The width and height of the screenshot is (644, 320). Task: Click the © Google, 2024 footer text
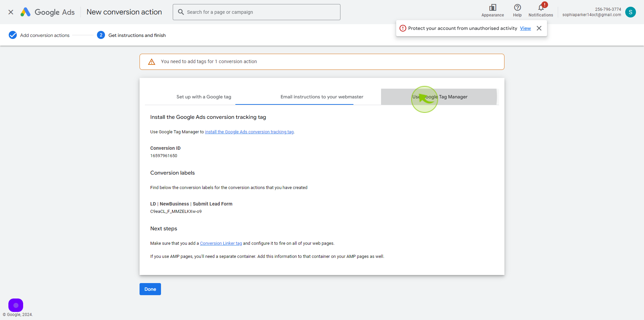pyautogui.click(x=18, y=315)
